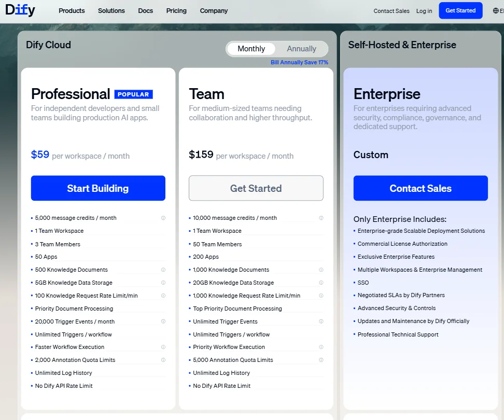Click Get Started on Team plan

coord(256,188)
